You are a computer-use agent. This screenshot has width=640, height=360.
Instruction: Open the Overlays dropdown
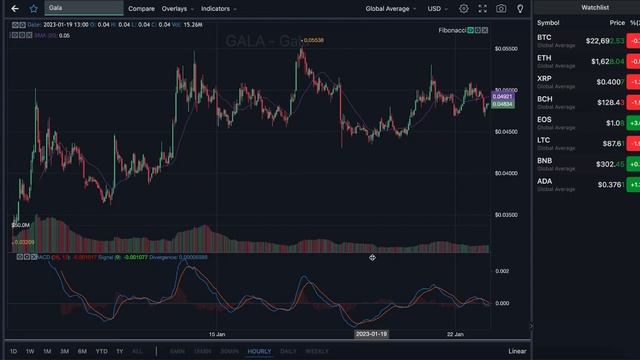pyautogui.click(x=178, y=9)
